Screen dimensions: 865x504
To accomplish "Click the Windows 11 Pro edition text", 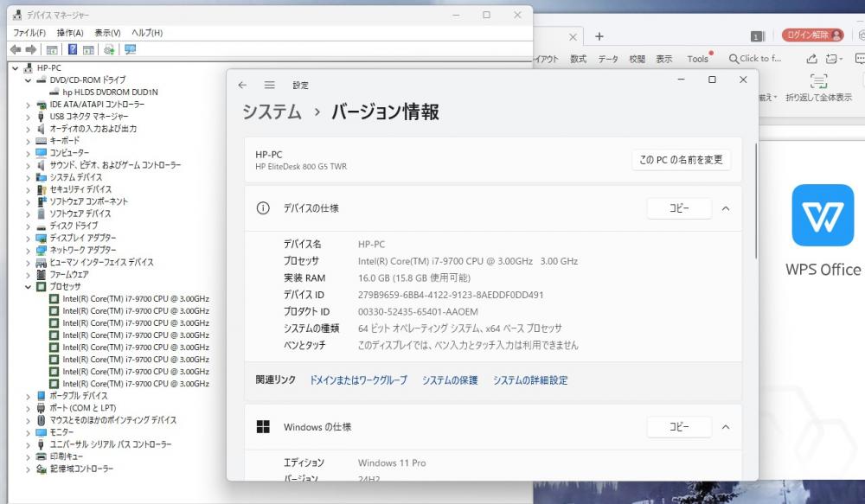I will pos(392,463).
